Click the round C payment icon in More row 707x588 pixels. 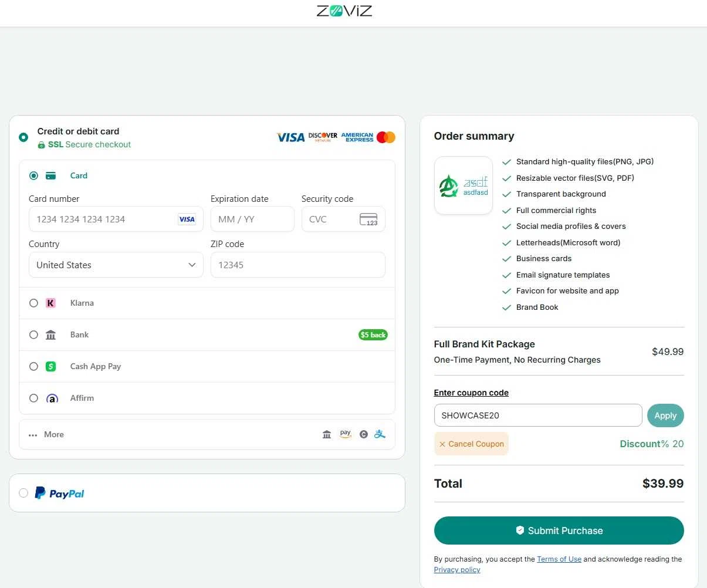(x=364, y=435)
